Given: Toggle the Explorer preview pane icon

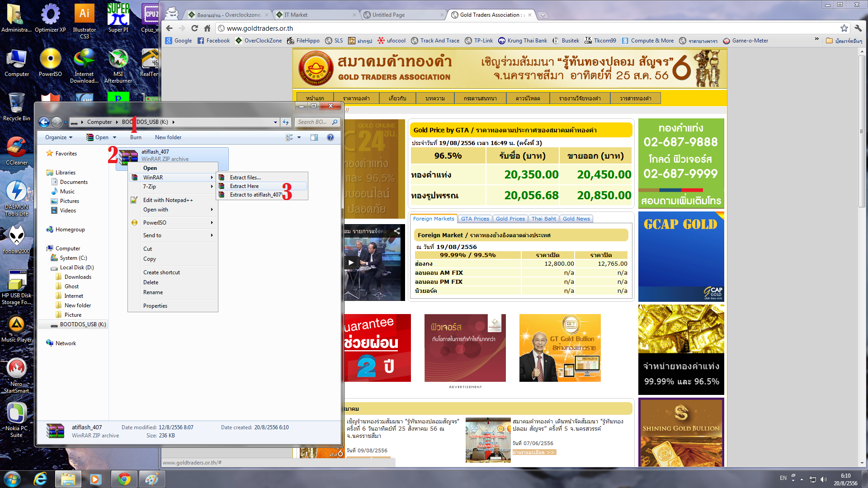Looking at the screenshot, I should point(314,137).
